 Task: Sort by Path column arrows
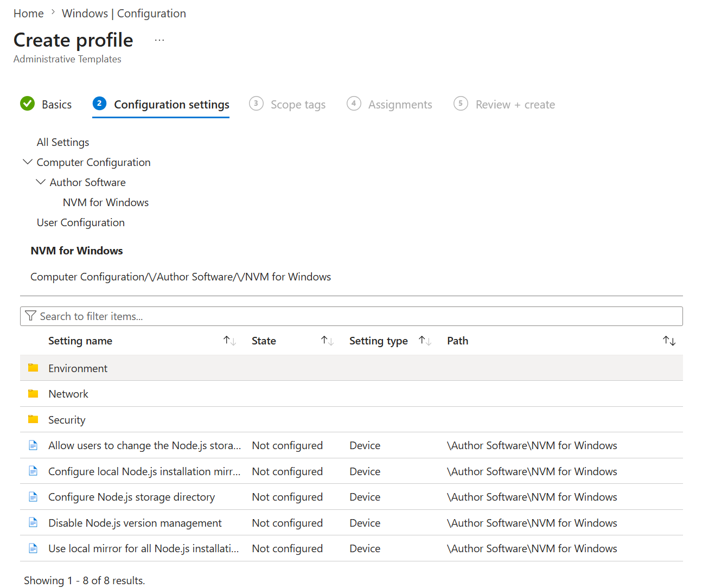[669, 341]
